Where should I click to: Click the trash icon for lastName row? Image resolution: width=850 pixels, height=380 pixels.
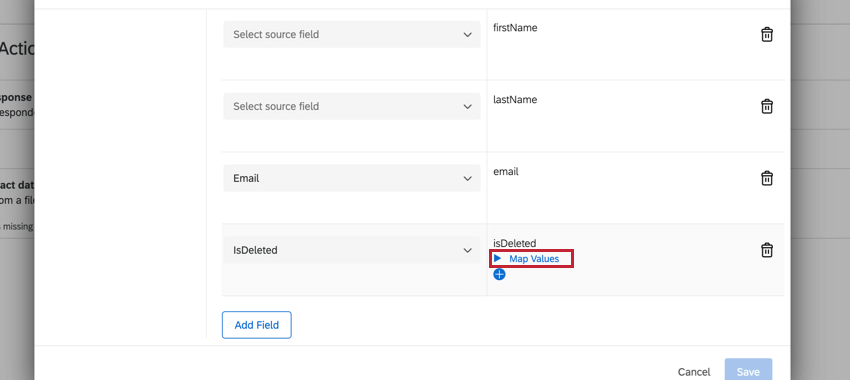[767, 106]
